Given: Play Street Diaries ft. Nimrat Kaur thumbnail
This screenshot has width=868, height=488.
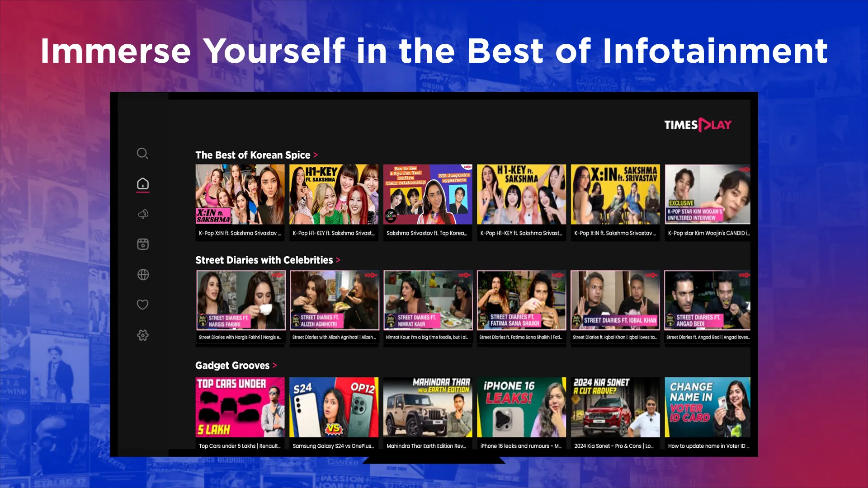Looking at the screenshot, I should coord(428,300).
